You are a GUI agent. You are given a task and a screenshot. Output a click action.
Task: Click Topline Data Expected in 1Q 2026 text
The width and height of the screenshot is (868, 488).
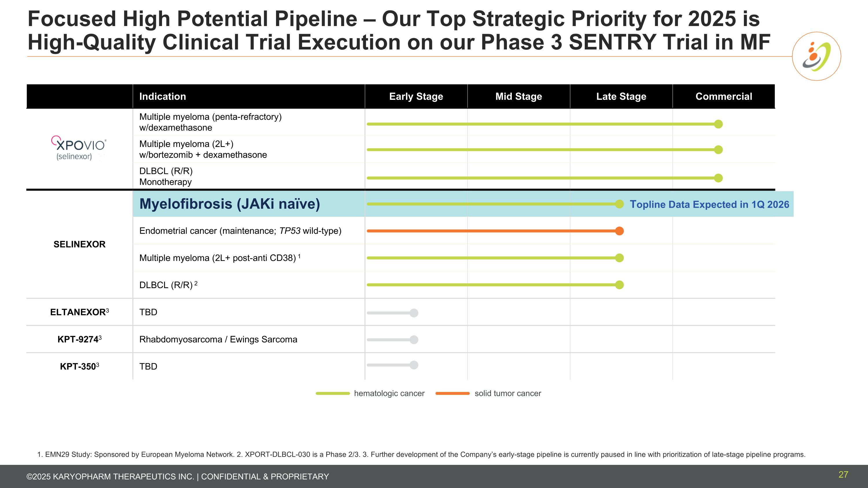tap(709, 205)
